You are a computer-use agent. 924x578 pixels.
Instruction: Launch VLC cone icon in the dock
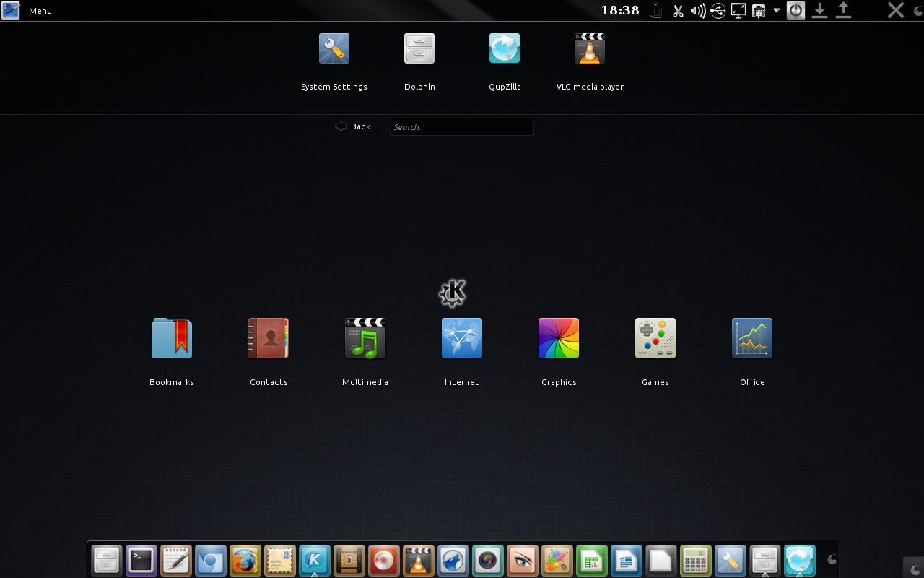(x=419, y=560)
